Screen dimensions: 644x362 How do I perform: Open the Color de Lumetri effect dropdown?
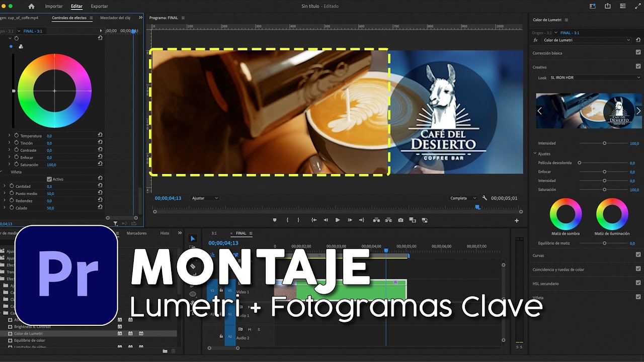coord(586,40)
